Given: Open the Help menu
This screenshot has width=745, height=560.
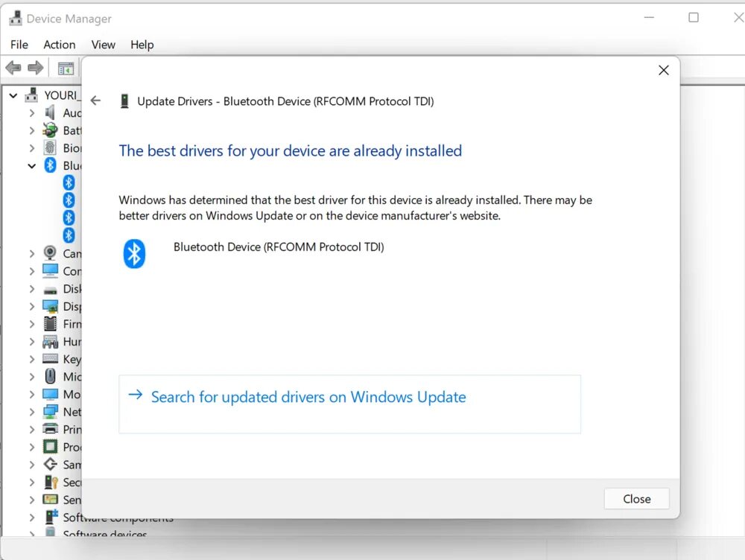Looking at the screenshot, I should tap(142, 45).
